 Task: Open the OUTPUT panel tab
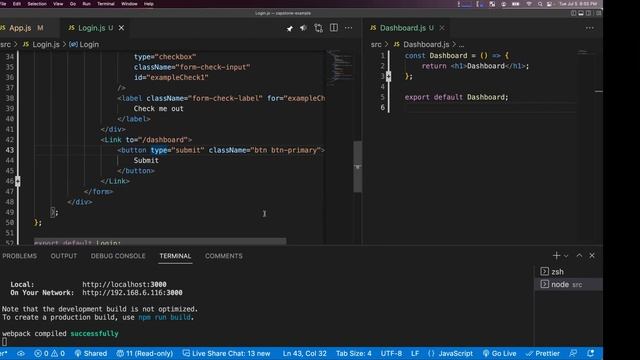[x=64, y=256]
